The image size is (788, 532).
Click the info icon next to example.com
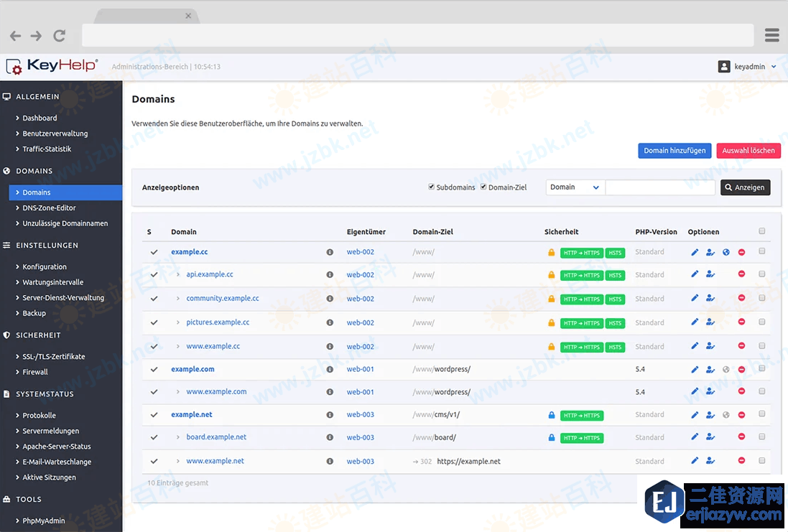[330, 370]
